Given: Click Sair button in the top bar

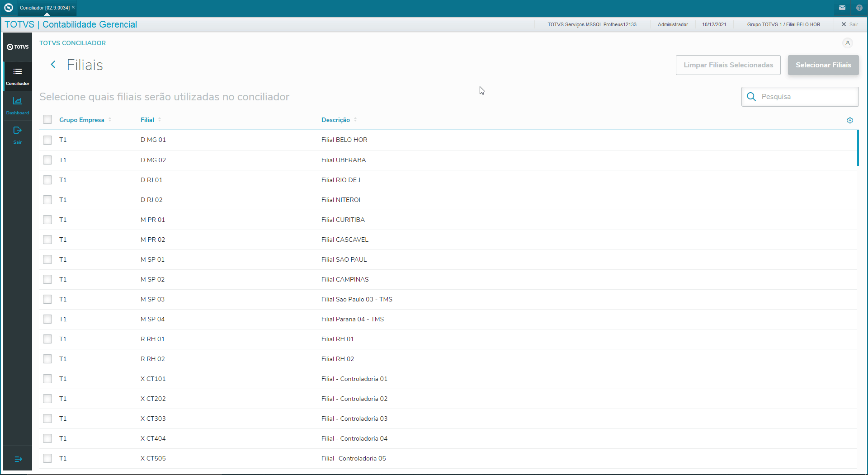Looking at the screenshot, I should (850, 24).
